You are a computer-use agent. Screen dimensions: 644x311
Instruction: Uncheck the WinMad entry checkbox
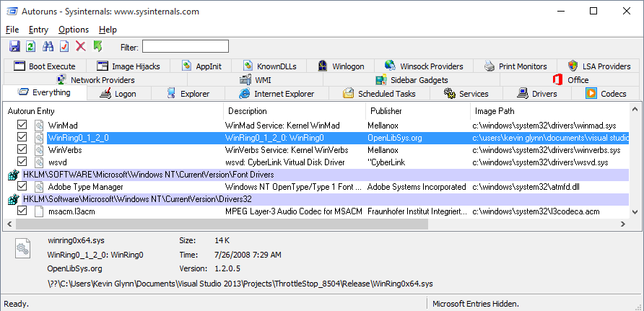click(x=22, y=125)
